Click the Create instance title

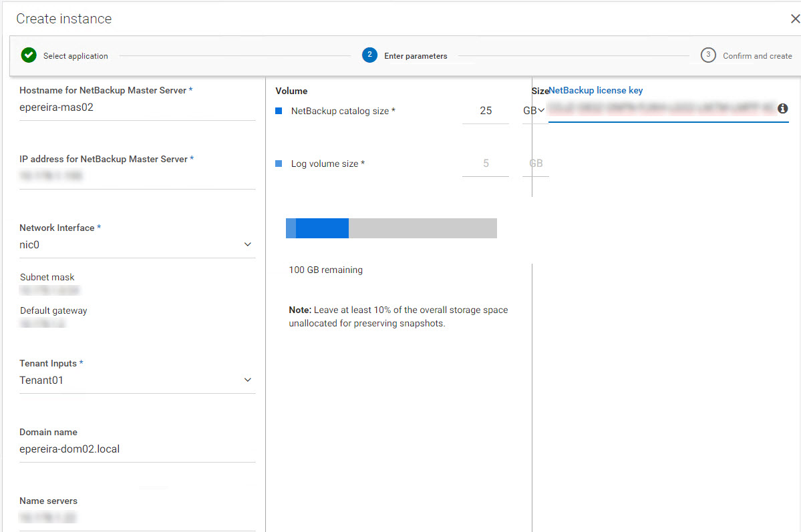point(64,19)
